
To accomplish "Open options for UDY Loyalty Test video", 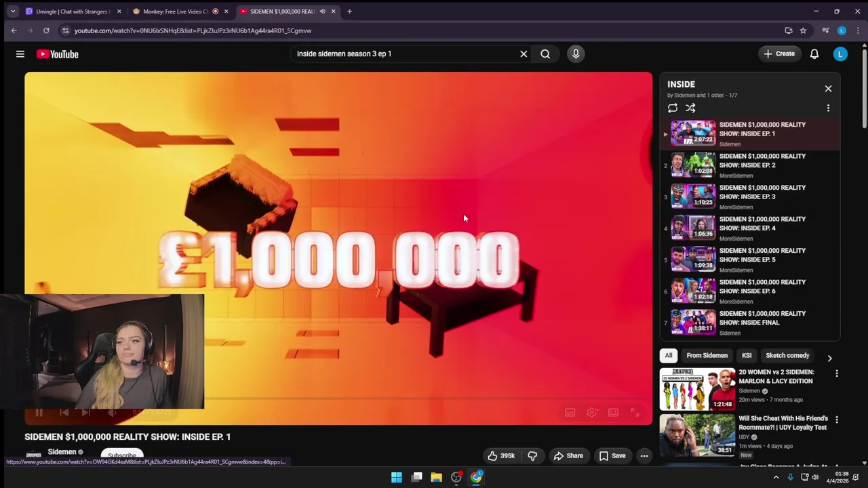I will (x=836, y=420).
